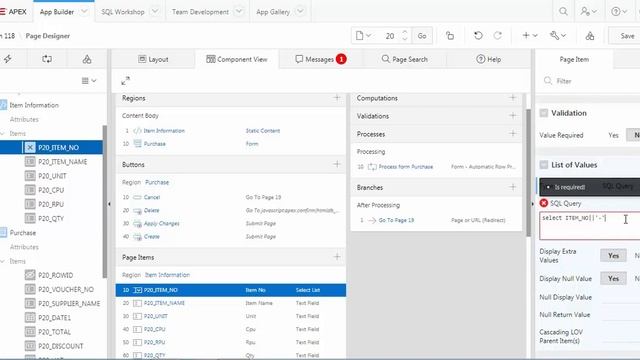Viewport: 640px width, 360px height.
Task: Add a new button with the plus icon
Action: [x=337, y=164]
